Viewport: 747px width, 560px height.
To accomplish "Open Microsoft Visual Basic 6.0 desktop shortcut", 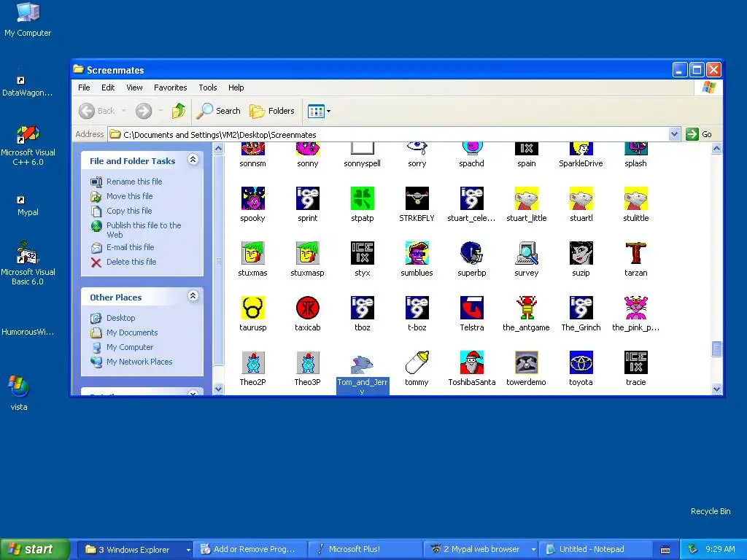I will pyautogui.click(x=28, y=263).
